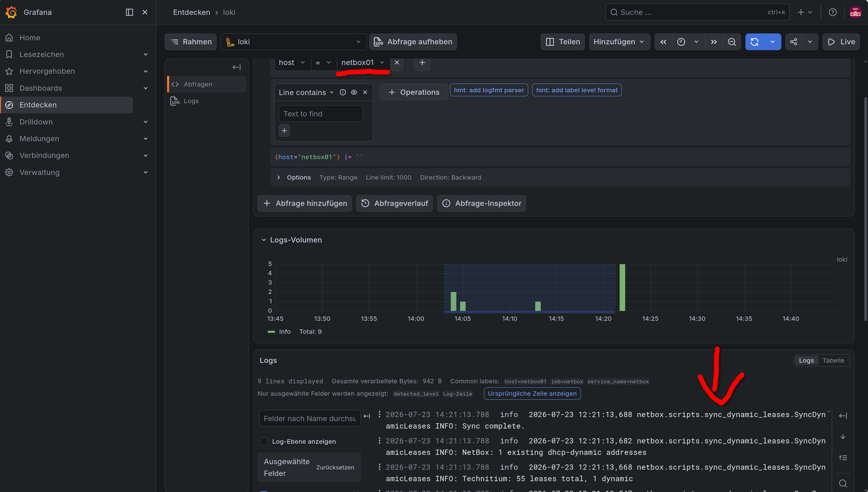Click the Zurücksetzen link for selected fields
Screen dimensions: 868x492
[335, 467]
